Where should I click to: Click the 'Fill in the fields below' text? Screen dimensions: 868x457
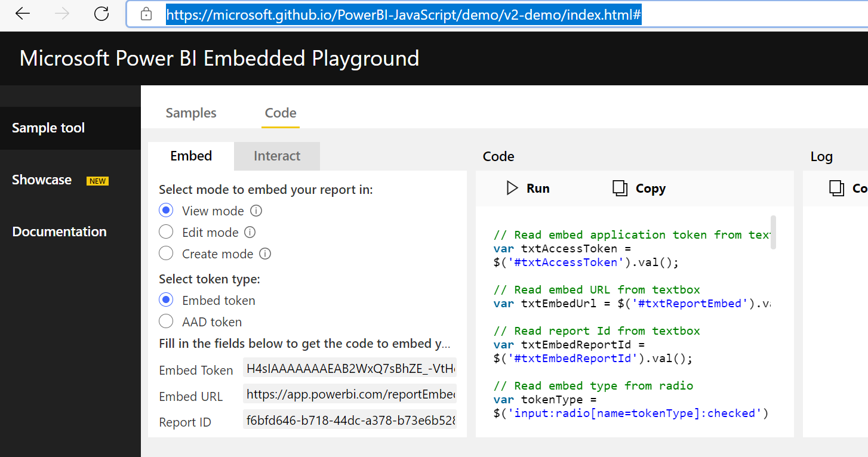(304, 344)
